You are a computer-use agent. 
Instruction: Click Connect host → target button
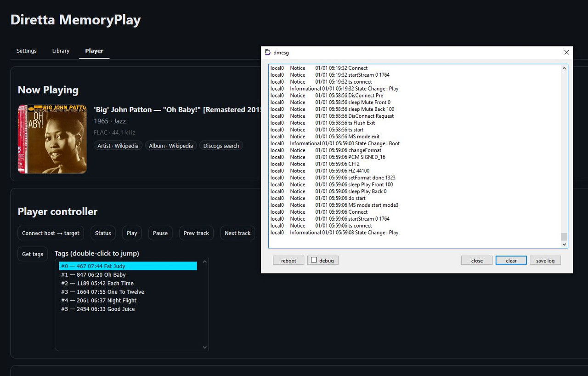pyautogui.click(x=51, y=233)
